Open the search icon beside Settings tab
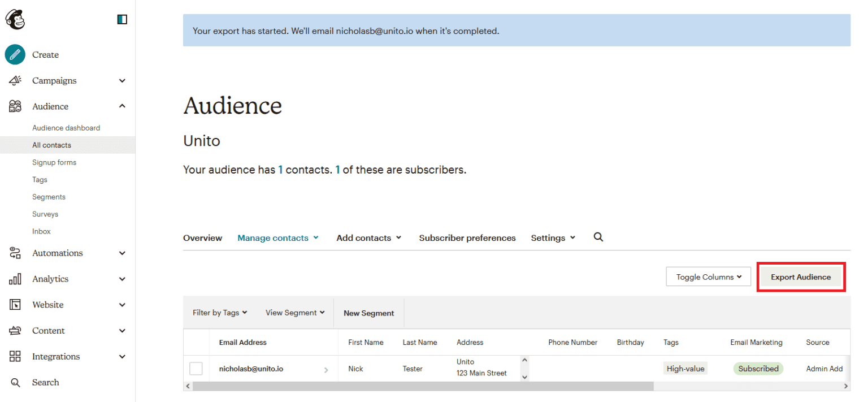This screenshot has width=868, height=402. (x=598, y=237)
